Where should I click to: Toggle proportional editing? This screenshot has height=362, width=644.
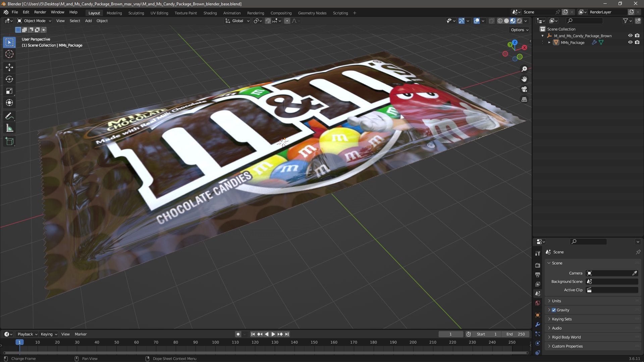[287, 21]
